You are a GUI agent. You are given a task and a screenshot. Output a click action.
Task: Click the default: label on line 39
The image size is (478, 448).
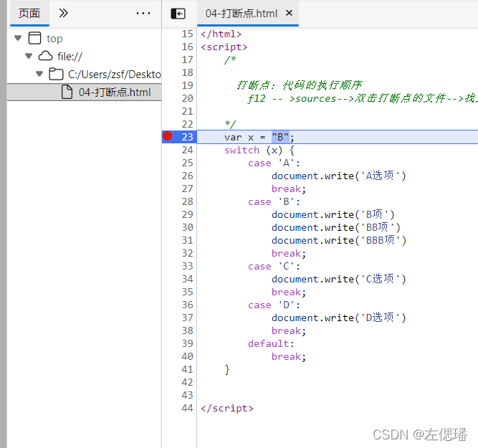point(271,343)
